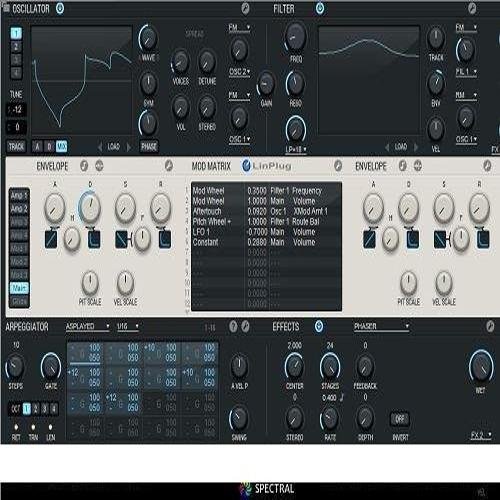
Task: Toggle the phaser INVERT Off button
Action: pyautogui.click(x=400, y=419)
